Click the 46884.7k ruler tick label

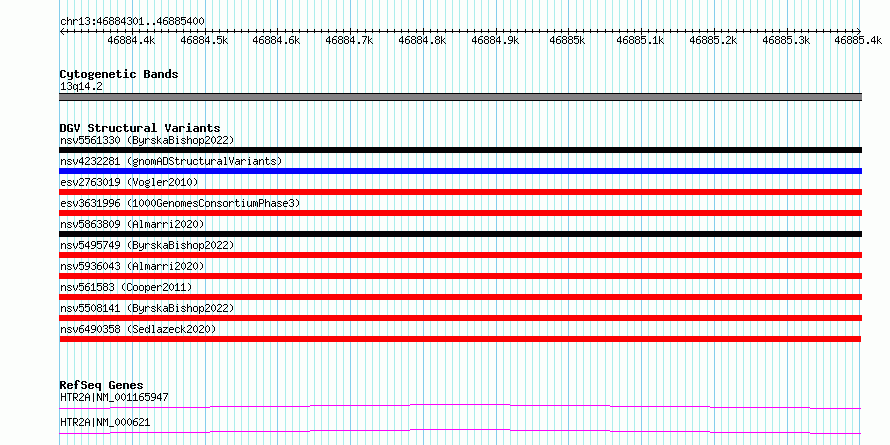pos(350,40)
